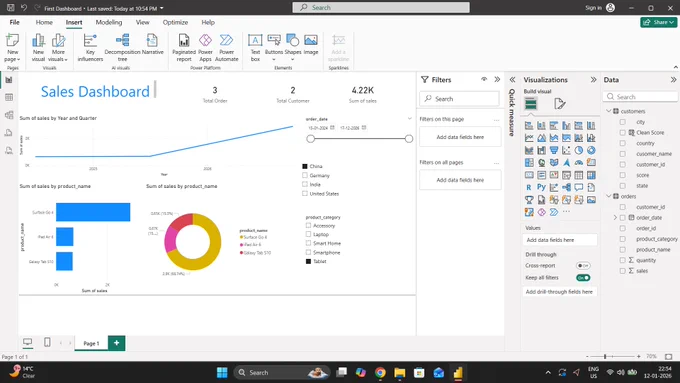Open the Optimize ribbon tab
The width and height of the screenshot is (680, 383).
point(175,22)
